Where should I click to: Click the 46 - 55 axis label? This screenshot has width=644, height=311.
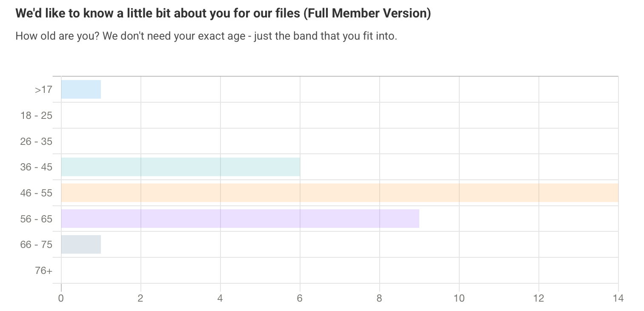pos(36,193)
